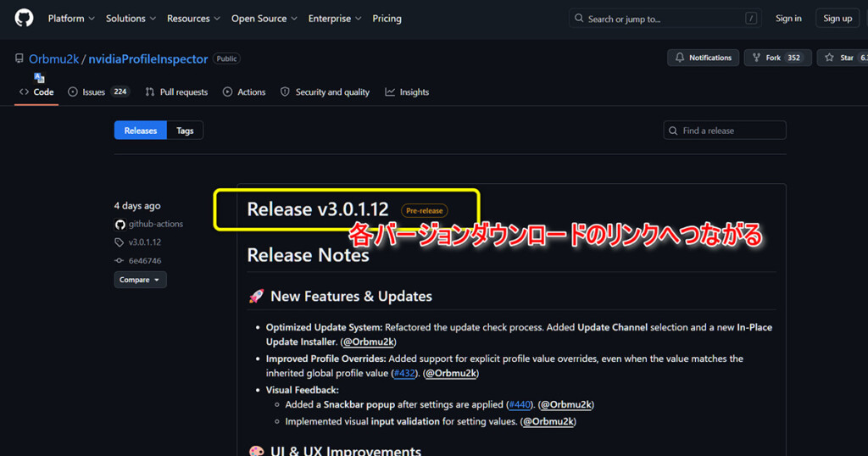Open the Release v3.0.1.12 title link
868x456 pixels.
tap(318, 209)
